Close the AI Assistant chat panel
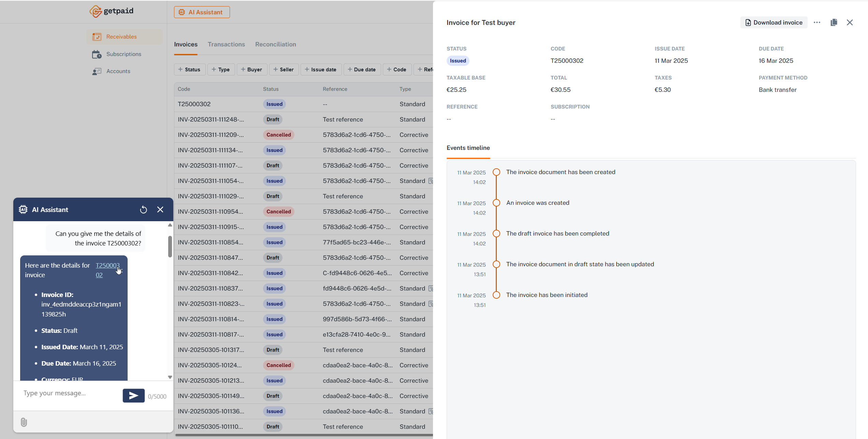 tap(160, 210)
